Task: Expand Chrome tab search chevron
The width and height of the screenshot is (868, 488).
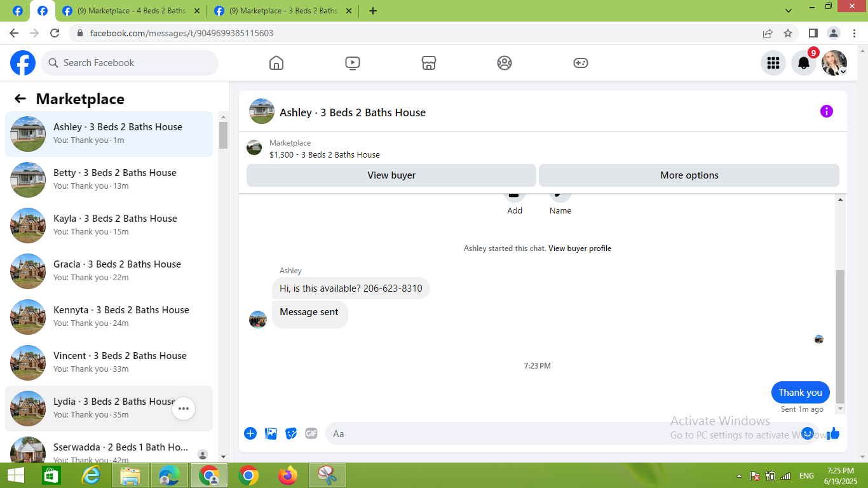Action: (x=789, y=11)
